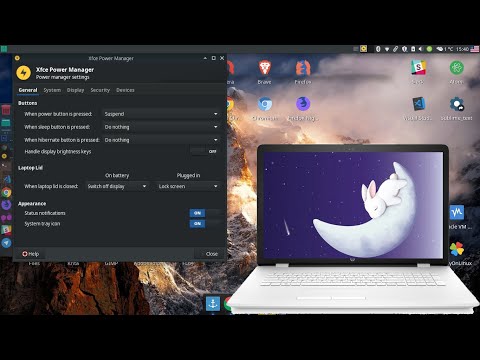
Task: Open the Plugged in lid closed dropdown
Action: (x=188, y=186)
